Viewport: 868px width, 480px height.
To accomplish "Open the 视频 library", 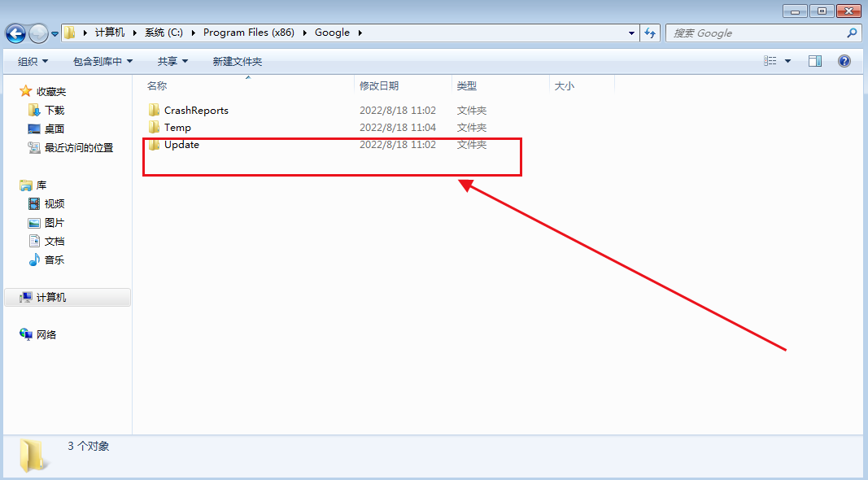I will [55, 203].
